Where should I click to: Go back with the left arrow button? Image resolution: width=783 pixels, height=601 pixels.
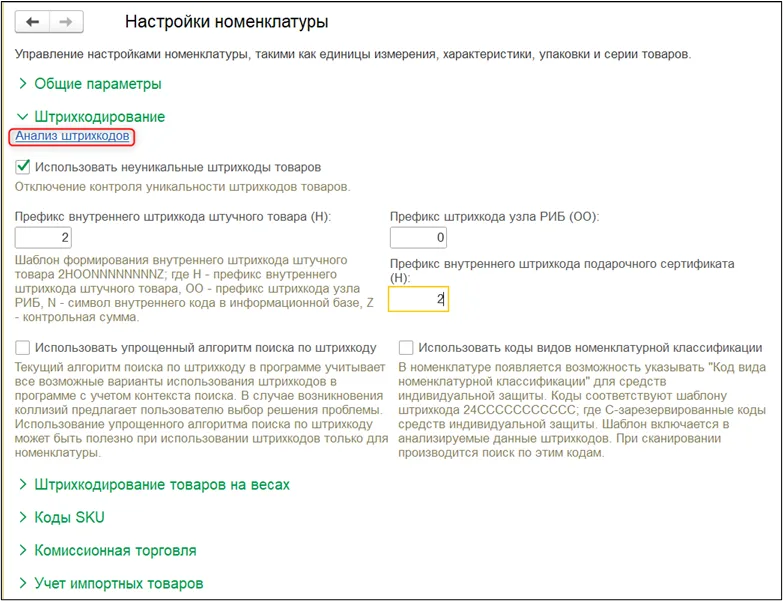click(32, 22)
